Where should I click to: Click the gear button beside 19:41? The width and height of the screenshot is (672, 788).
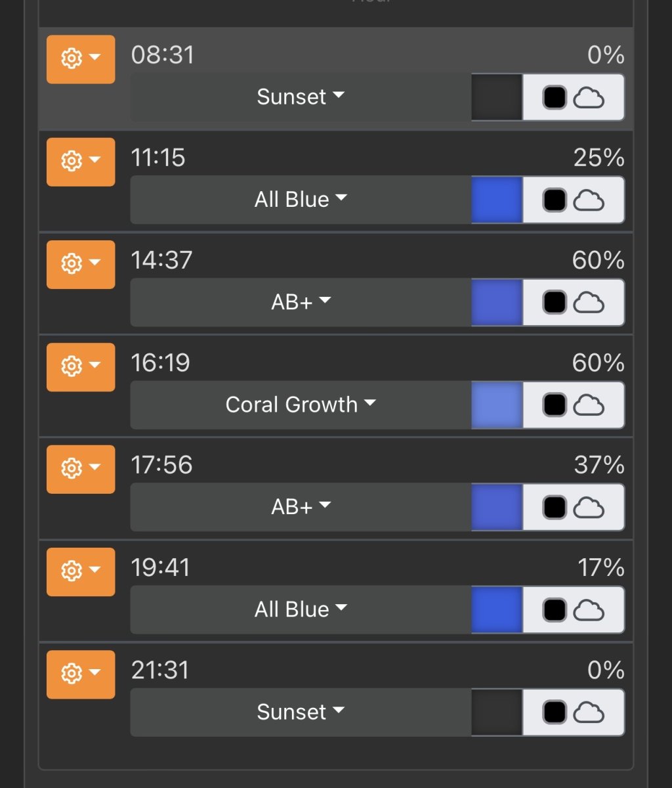point(81,571)
